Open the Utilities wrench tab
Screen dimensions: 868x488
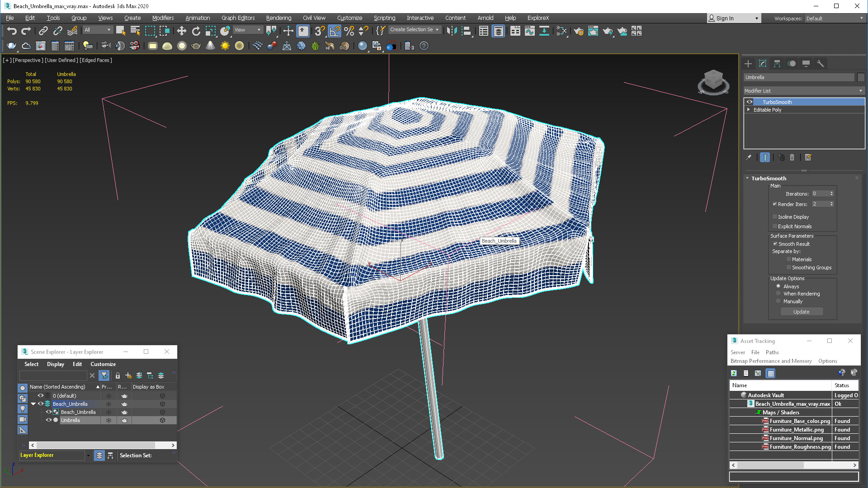click(x=821, y=64)
